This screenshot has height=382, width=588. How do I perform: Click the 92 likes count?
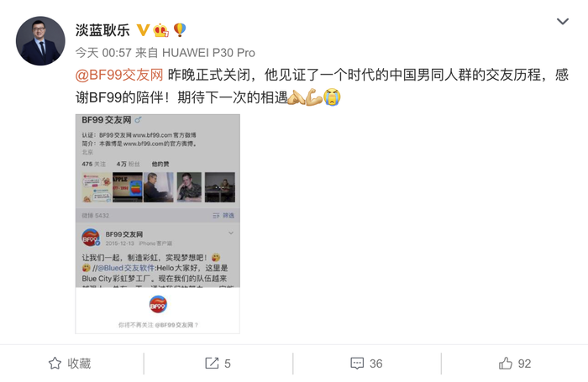[x=524, y=364]
